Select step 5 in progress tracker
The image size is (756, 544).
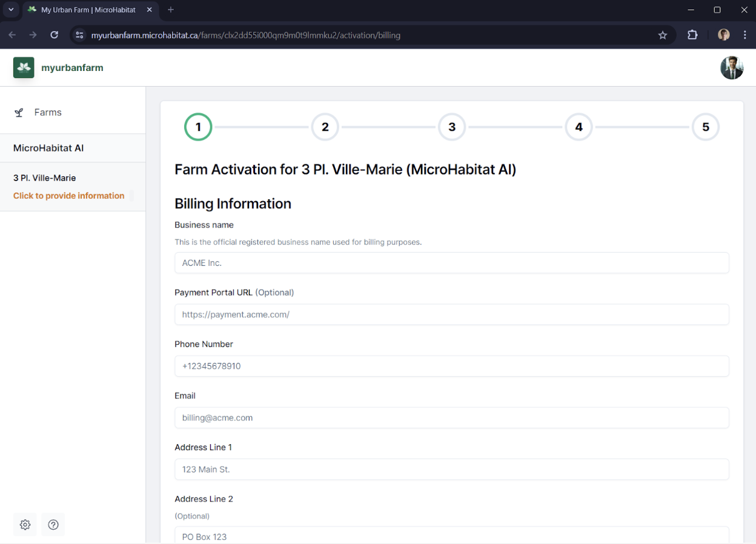(706, 127)
